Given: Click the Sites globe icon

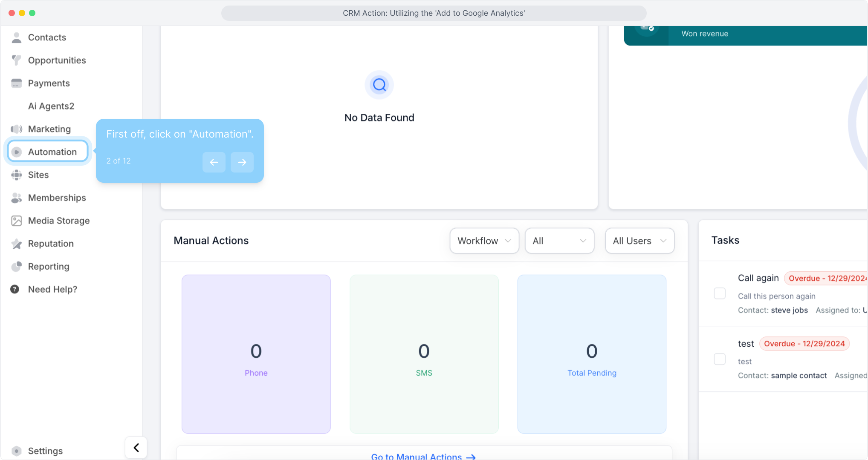Looking at the screenshot, I should point(17,175).
